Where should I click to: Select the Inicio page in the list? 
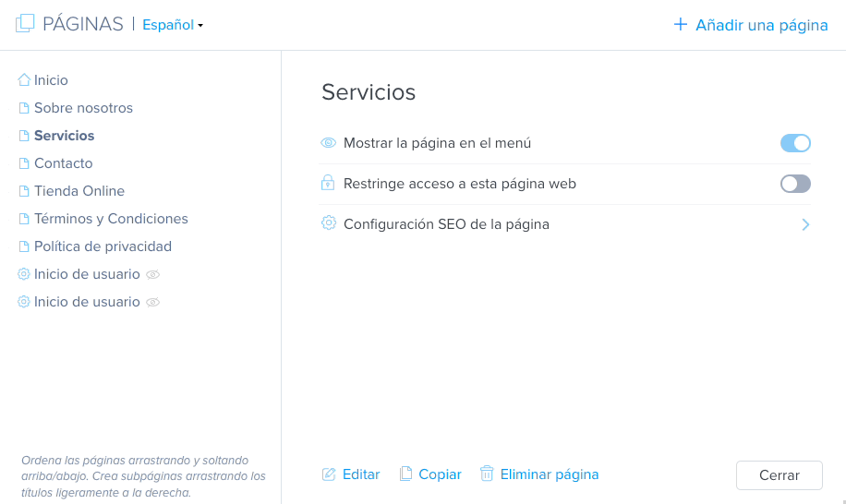click(x=51, y=79)
